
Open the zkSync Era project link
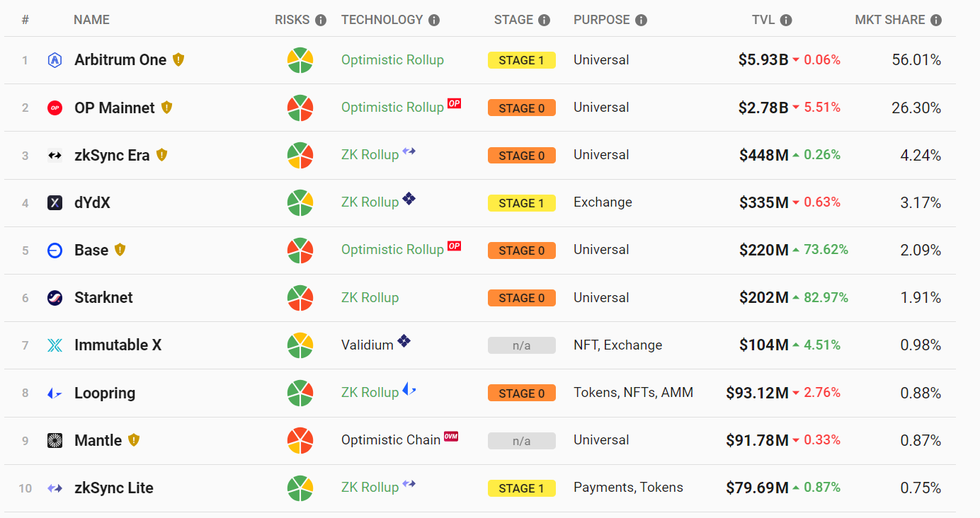point(112,155)
